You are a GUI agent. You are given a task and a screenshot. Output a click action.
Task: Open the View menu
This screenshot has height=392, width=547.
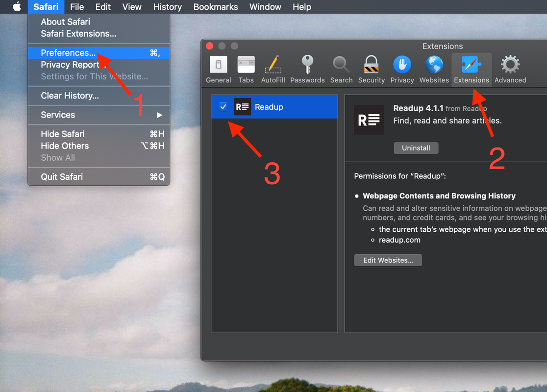coord(132,7)
